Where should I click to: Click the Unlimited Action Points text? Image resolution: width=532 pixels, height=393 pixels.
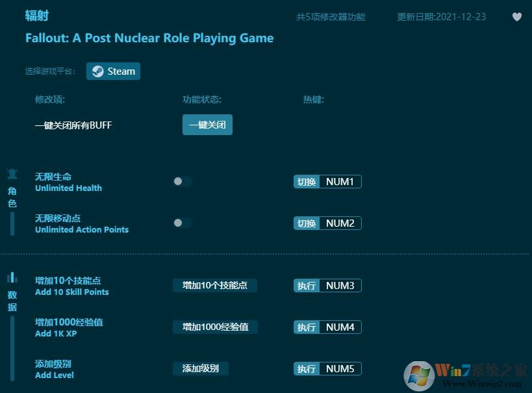(82, 230)
